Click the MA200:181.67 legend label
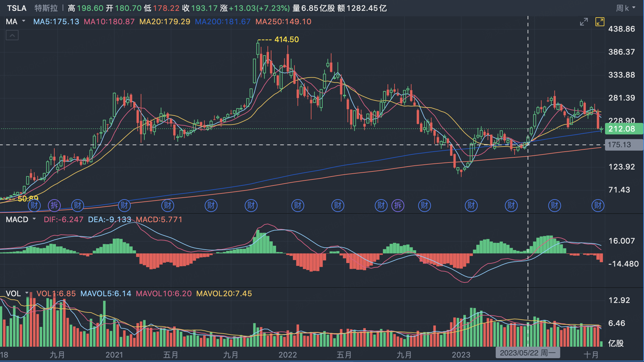Viewport: 644px width, 362px height. click(223, 22)
